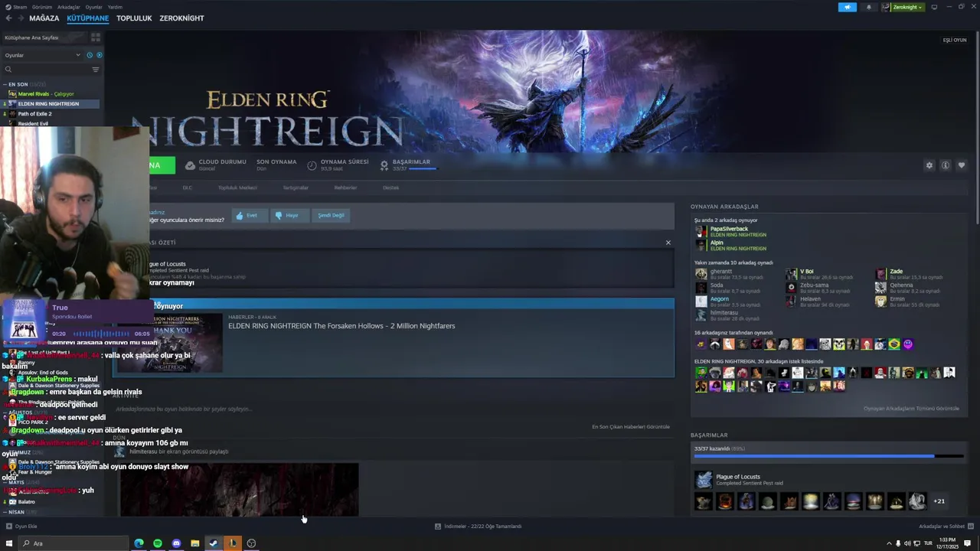Image resolution: width=980 pixels, height=551 pixels.
Task: Open The Forsaken Hollows news article
Action: click(x=341, y=326)
